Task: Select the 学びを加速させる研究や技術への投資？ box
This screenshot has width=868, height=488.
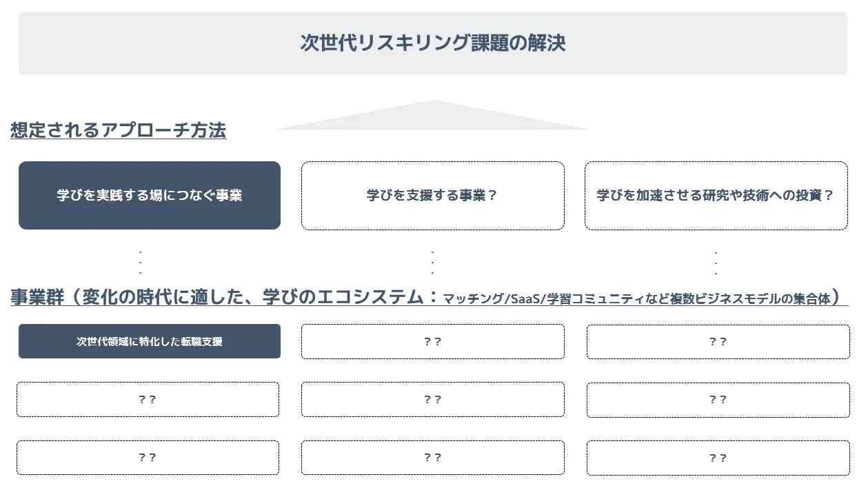Action: coord(716,195)
